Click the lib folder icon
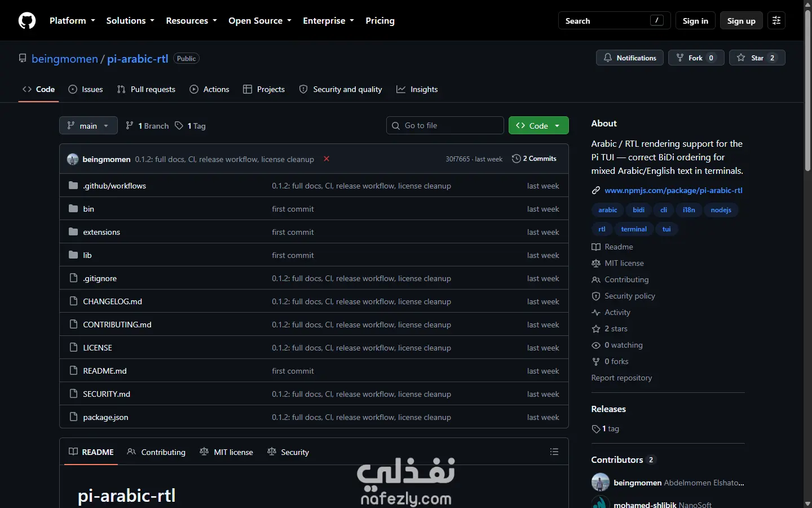 coord(73,255)
